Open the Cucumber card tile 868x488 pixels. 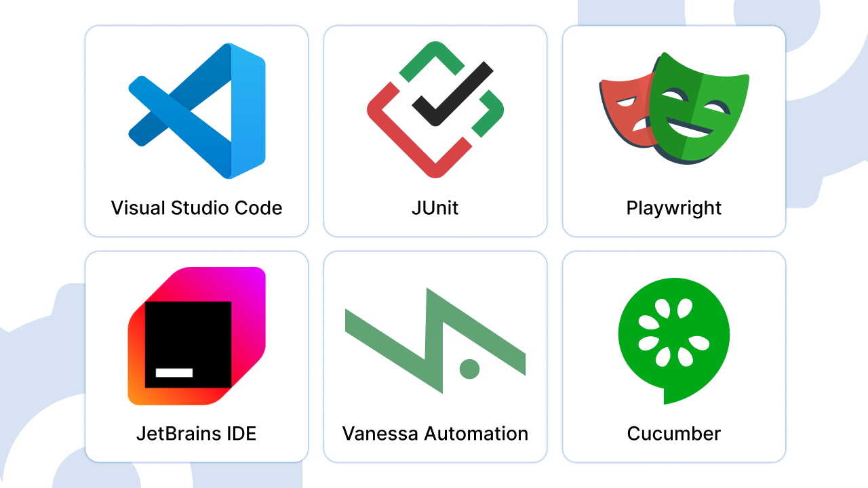click(674, 357)
